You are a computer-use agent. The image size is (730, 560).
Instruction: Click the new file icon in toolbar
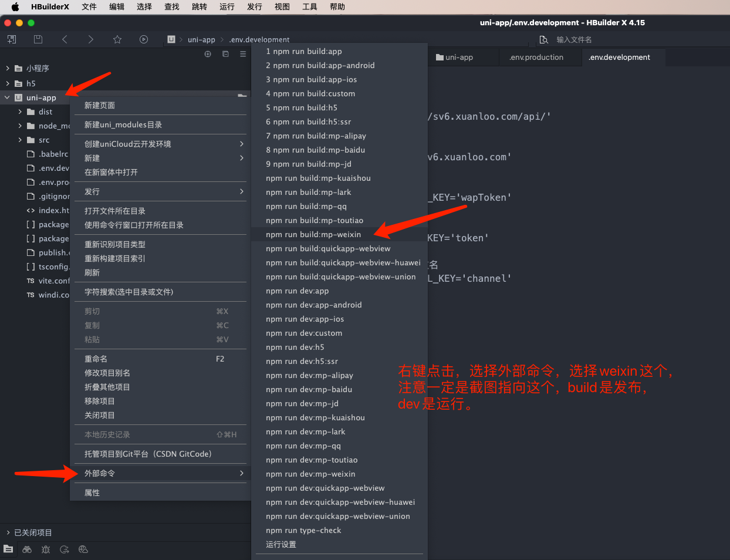pyautogui.click(x=12, y=39)
